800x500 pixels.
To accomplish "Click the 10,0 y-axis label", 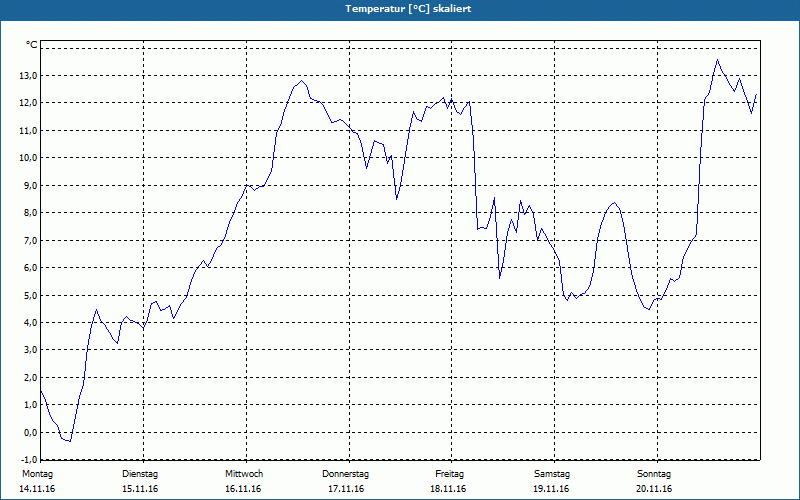I will (x=28, y=158).
